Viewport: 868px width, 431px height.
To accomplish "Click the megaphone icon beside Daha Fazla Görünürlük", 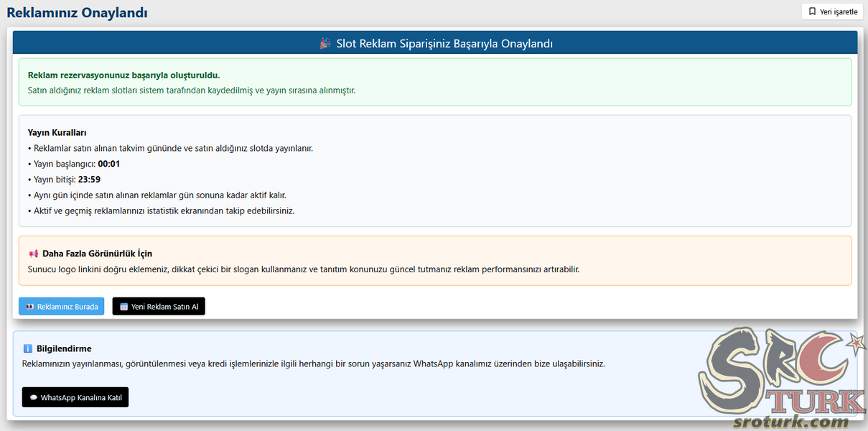I will (33, 254).
